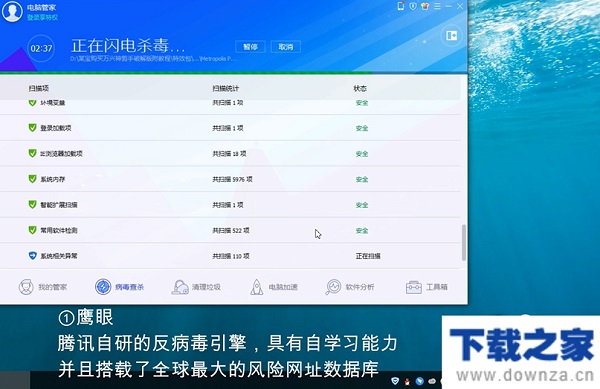The image size is (600, 389).
Task: Click 共扫描 522 项 statistic
Action: point(231,231)
